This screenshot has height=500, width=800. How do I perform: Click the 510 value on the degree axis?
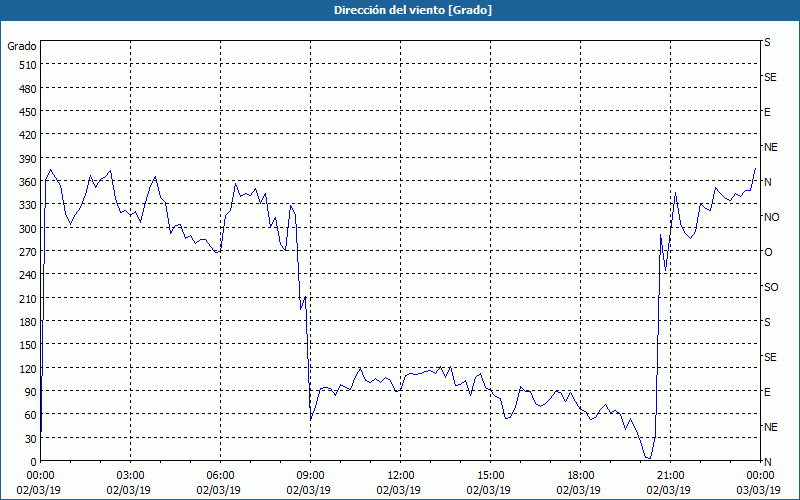27,65
